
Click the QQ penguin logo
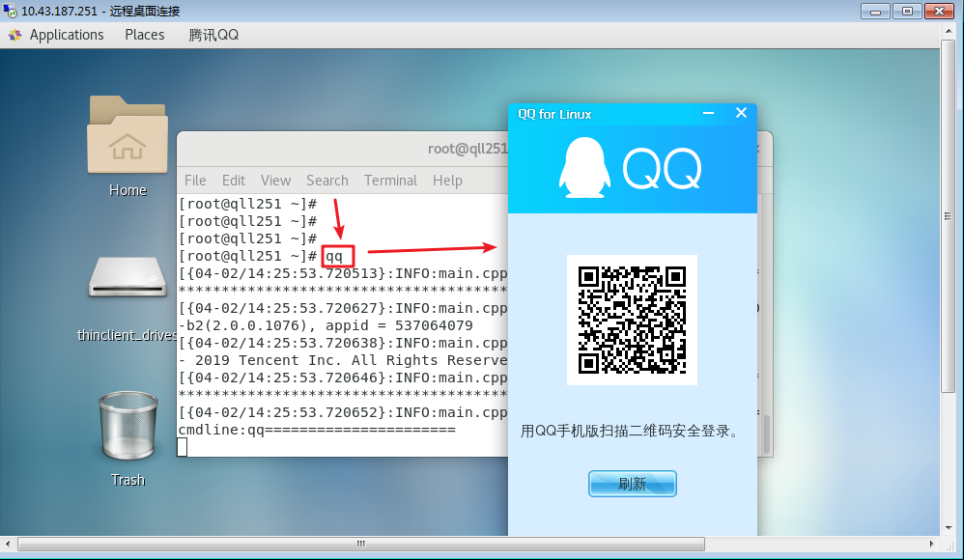583,167
